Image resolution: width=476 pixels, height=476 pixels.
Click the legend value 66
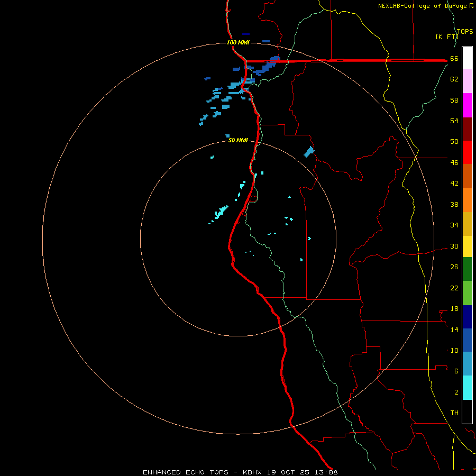(x=454, y=59)
